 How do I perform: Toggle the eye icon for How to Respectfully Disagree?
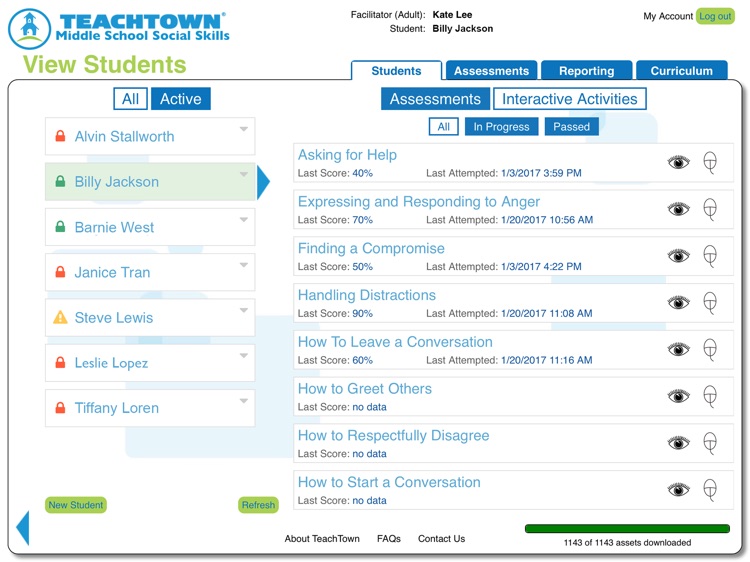point(678,443)
